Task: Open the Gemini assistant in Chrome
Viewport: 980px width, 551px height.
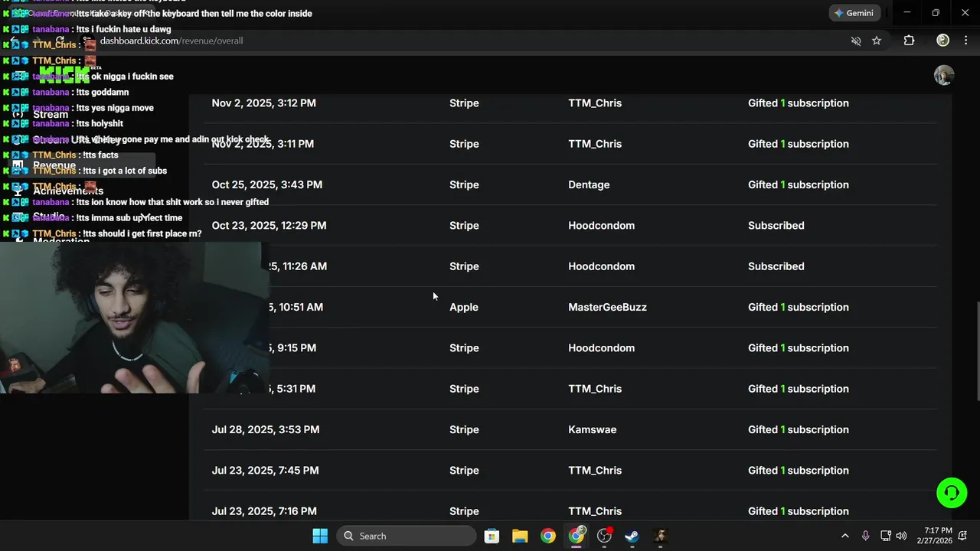Action: point(853,13)
